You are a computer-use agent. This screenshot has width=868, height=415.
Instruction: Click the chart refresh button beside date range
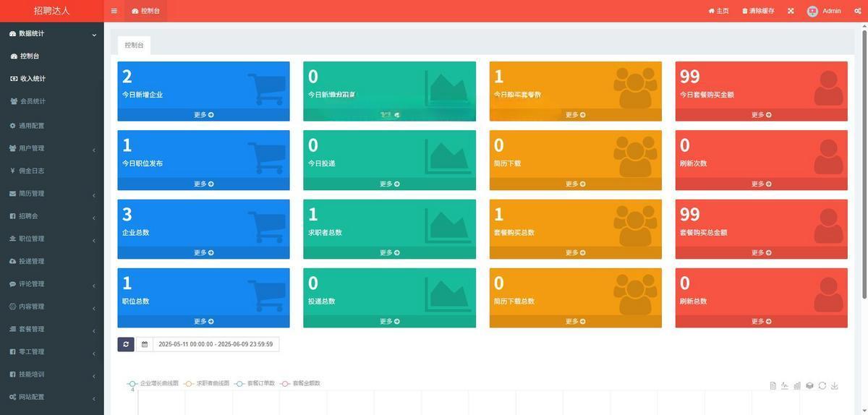(126, 344)
